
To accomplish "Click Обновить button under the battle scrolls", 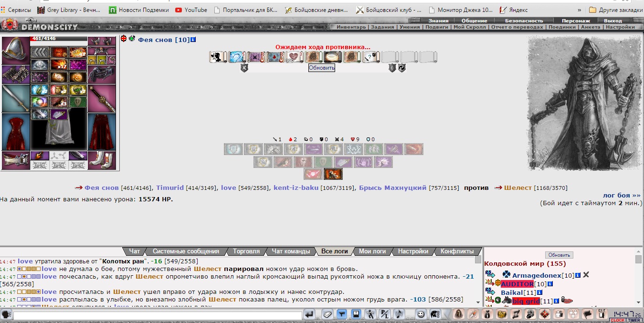I will [x=322, y=68].
